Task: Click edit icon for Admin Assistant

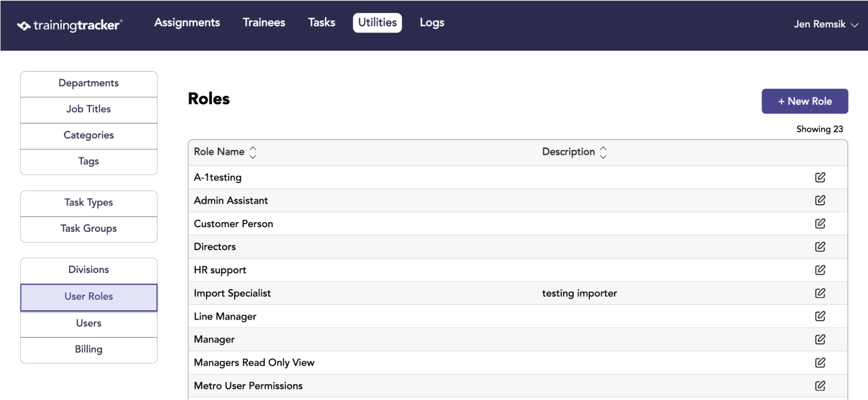Action: coord(820,200)
